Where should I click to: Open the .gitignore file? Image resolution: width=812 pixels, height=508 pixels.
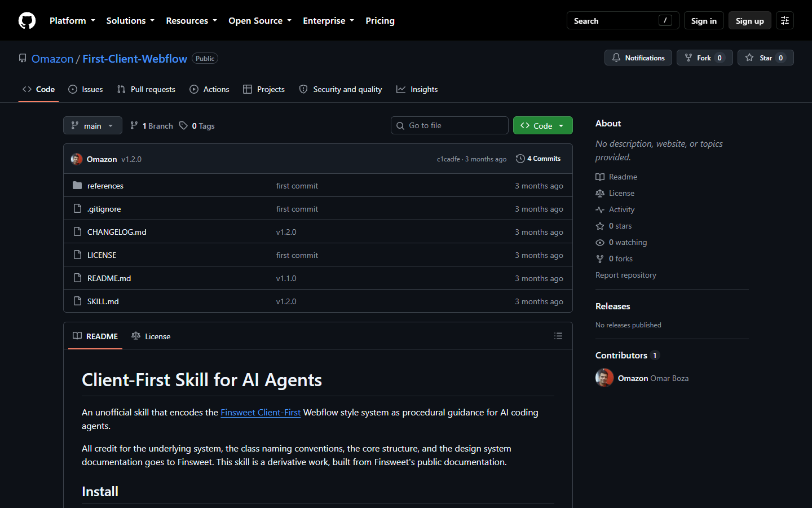pos(104,209)
